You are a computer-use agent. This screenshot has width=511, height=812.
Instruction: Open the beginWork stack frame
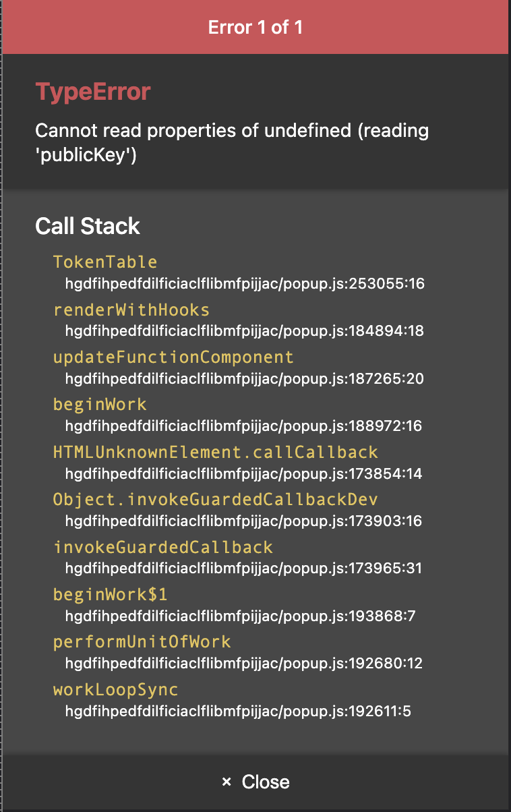tap(100, 405)
